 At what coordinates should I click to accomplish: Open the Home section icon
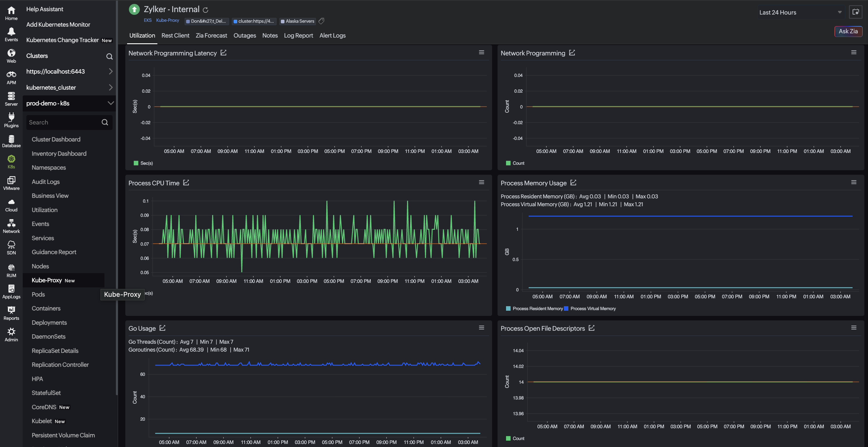click(11, 11)
